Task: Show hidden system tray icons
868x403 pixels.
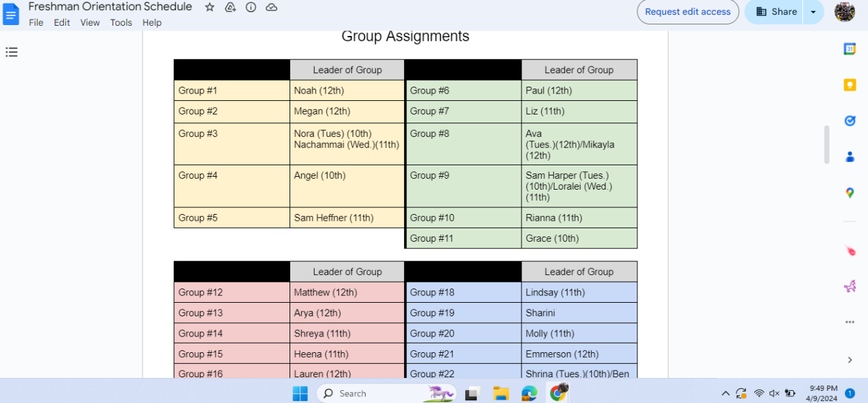Action: (726, 393)
